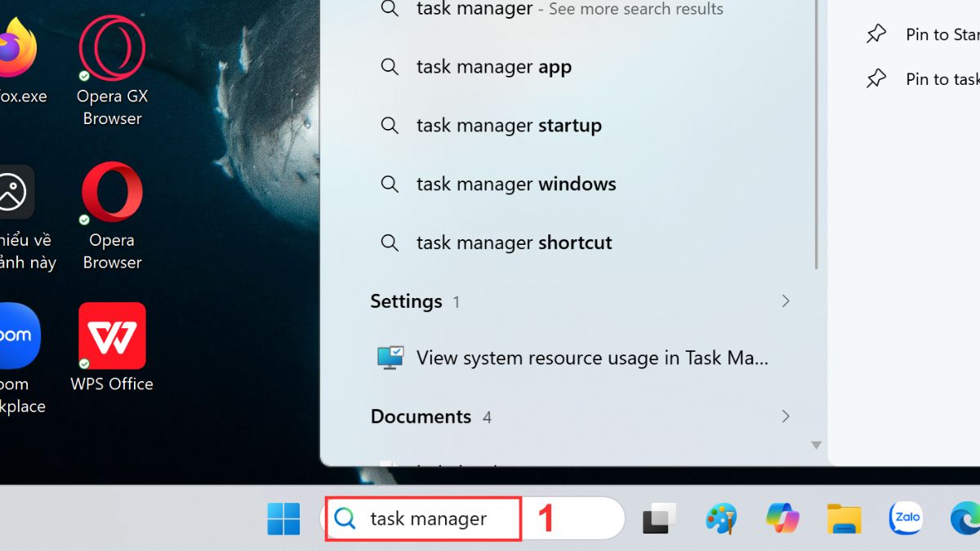Click the search results scrollbar thumb
The height and width of the screenshot is (551, 980).
coord(816,135)
